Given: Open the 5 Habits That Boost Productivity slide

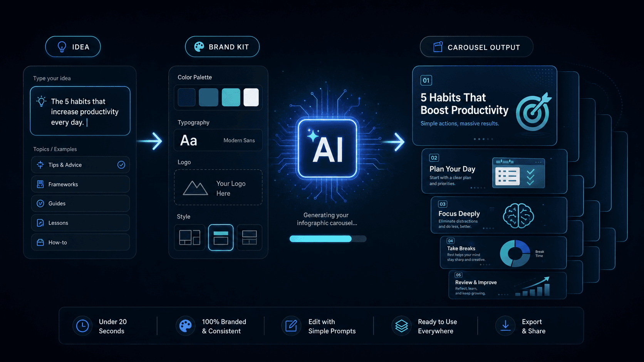Looking at the screenshot, I should point(485,106).
